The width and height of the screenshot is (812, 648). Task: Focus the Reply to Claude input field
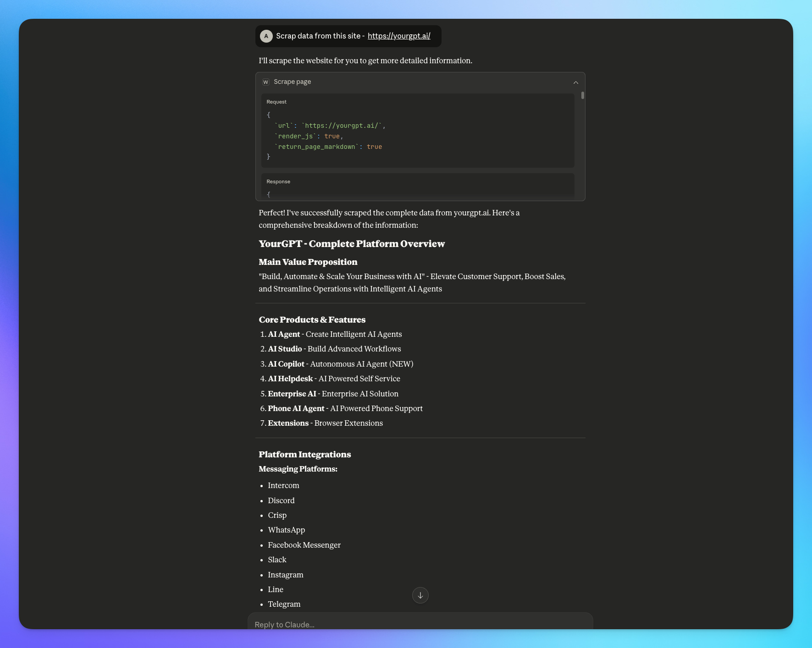pyautogui.click(x=420, y=624)
